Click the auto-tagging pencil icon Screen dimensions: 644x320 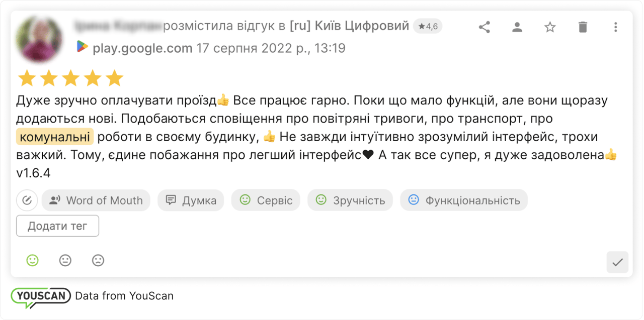point(27,200)
